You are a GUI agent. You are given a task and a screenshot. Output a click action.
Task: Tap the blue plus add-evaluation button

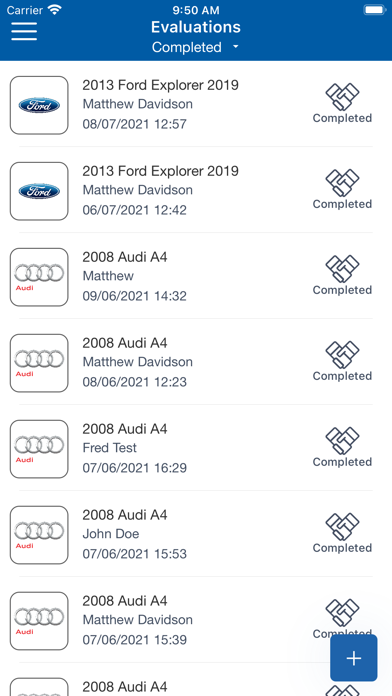tap(354, 658)
